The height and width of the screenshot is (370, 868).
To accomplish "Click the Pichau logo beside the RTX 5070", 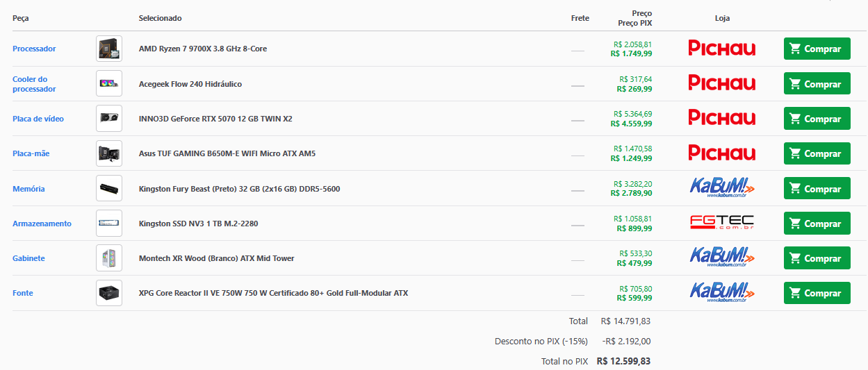I will click(721, 117).
